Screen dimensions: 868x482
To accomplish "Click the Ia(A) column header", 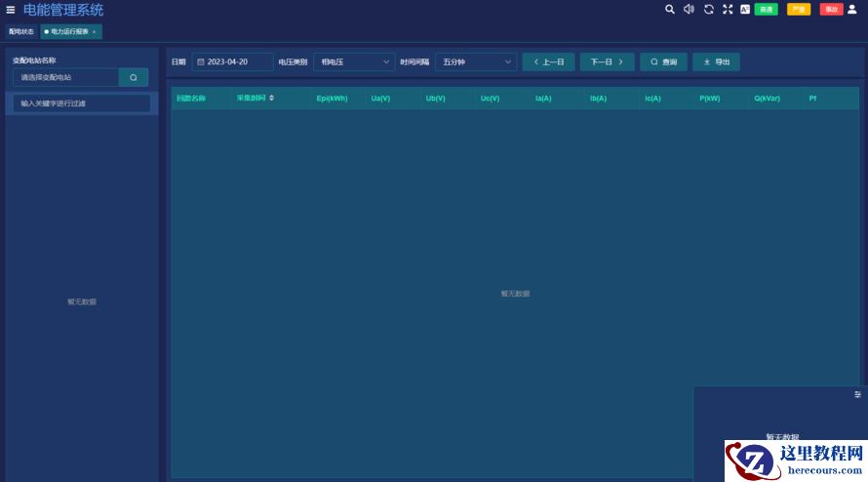I will pyautogui.click(x=543, y=99).
